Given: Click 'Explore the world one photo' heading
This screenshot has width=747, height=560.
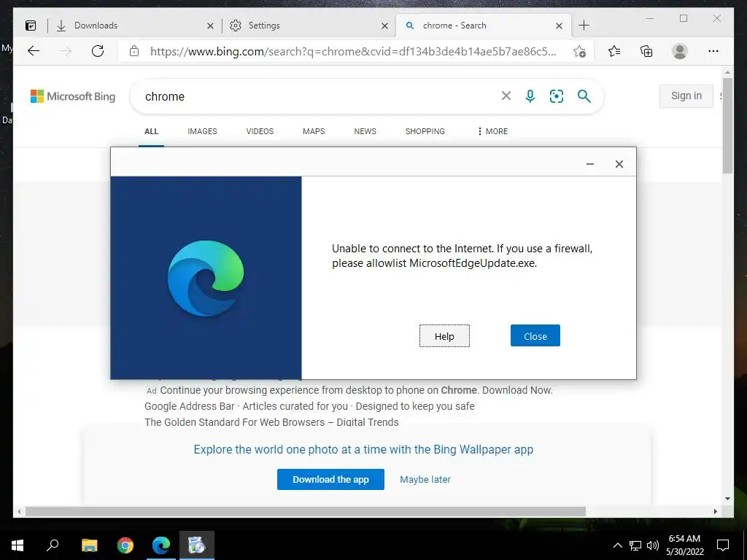Looking at the screenshot, I should coord(363,449).
